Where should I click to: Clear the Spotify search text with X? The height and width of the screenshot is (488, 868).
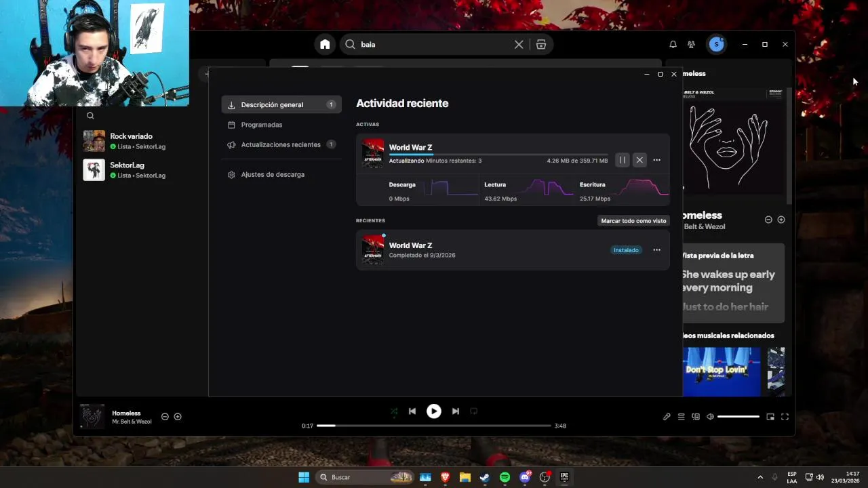519,44
